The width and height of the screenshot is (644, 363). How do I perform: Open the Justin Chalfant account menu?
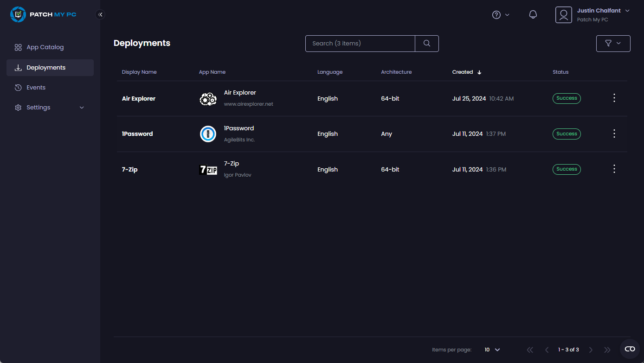(599, 10)
